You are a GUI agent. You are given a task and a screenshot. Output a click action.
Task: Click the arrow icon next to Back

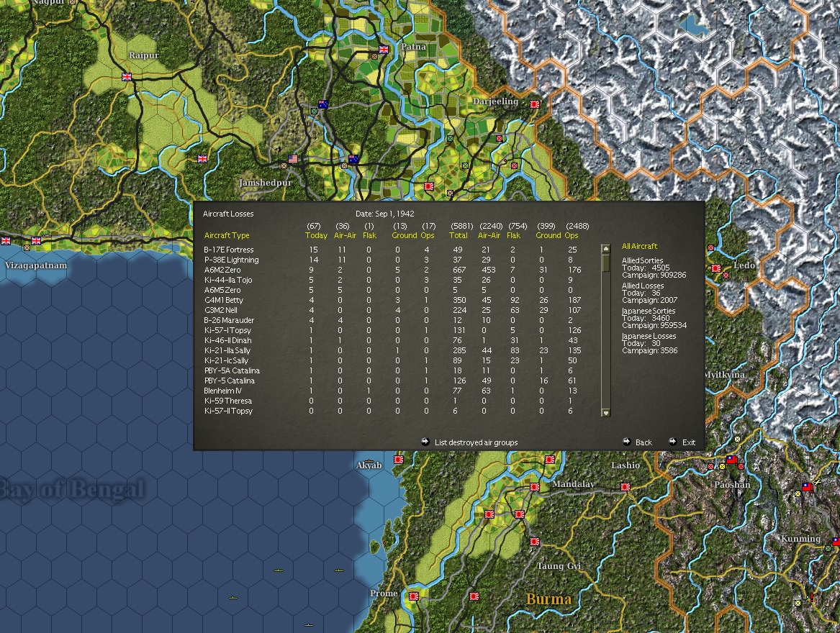click(627, 442)
